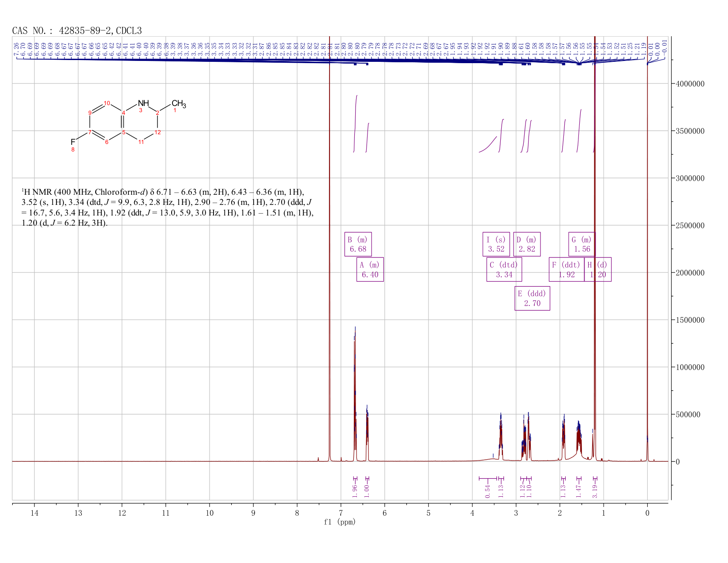Click the integral value 1.47
Image resolution: width=728 pixels, height=563 pixels.
[579, 491]
